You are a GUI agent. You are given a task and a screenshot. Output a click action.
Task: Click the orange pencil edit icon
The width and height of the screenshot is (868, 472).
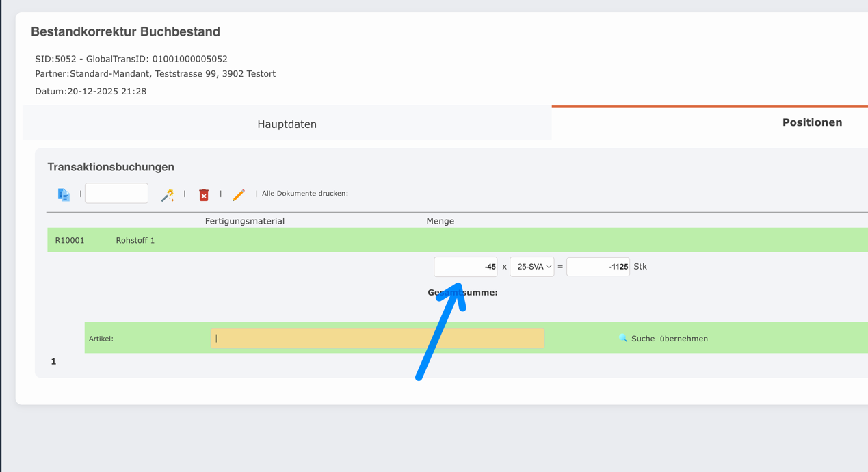[238, 195]
